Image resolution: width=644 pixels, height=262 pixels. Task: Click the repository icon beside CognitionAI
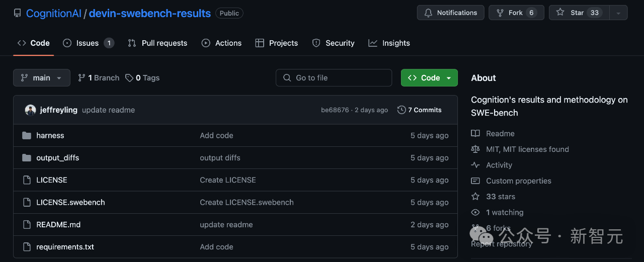(x=17, y=14)
